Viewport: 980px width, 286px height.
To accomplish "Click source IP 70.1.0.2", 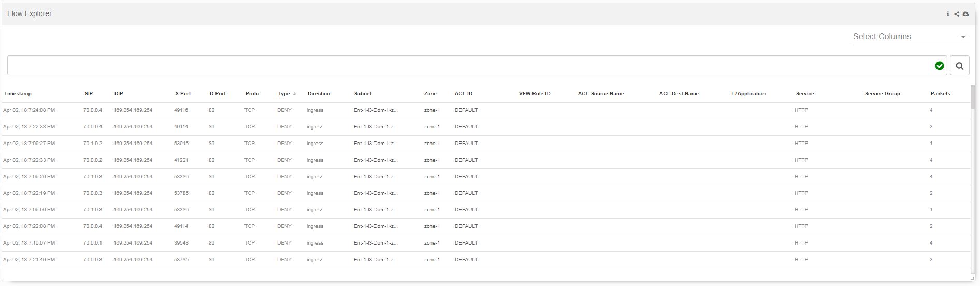I will [x=93, y=144].
